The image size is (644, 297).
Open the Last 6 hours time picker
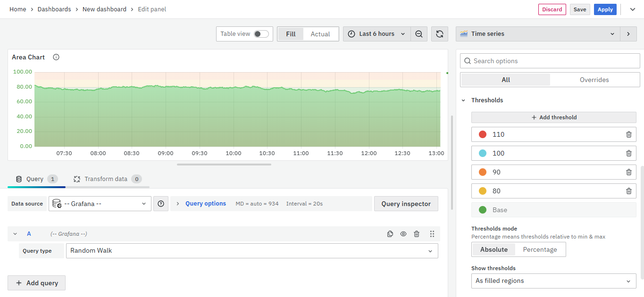click(x=376, y=34)
